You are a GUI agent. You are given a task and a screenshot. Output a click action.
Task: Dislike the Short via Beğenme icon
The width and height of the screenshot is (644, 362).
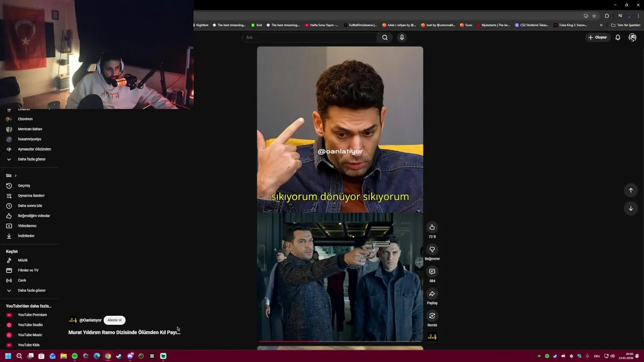coord(432,249)
